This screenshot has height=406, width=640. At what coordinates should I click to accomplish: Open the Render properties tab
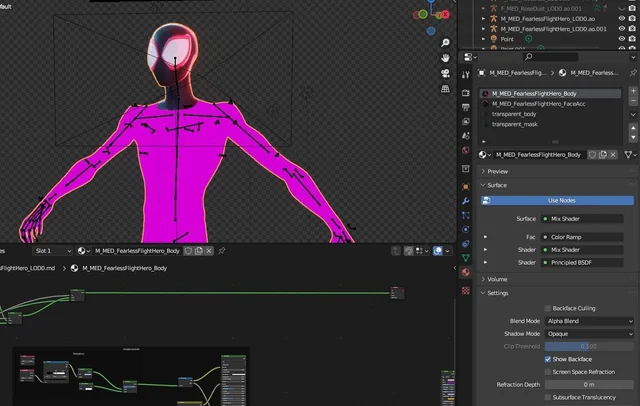tap(466, 93)
